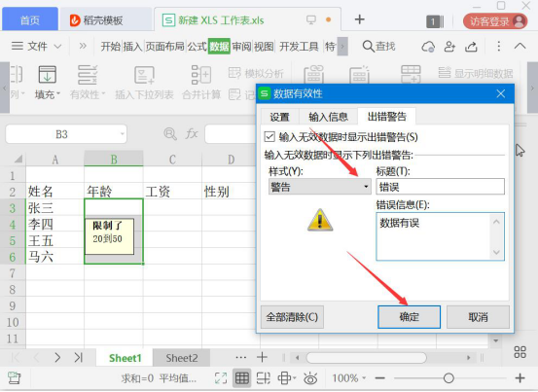Go to next sheet with arrow
Screen dimensions: 538x392
(x=57, y=357)
